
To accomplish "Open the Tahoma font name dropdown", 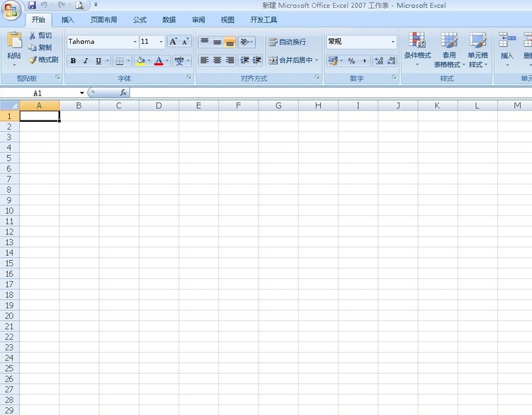I will point(135,42).
